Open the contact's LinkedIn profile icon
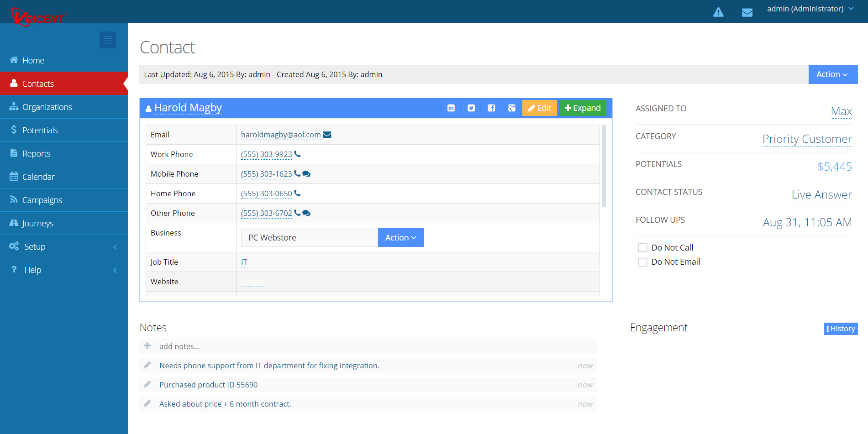This screenshot has height=434, width=868. (451, 108)
